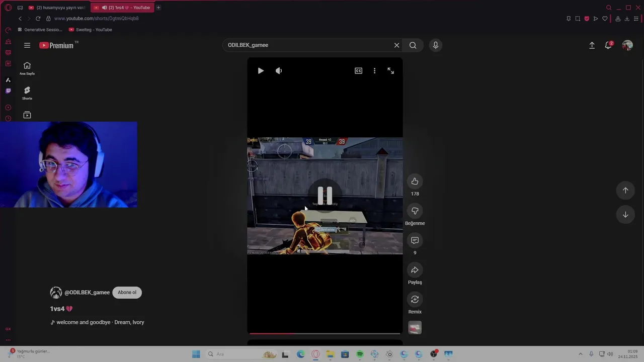The image size is (644, 362).
Task: Open Opera GX main menu logo
Action: point(8,8)
